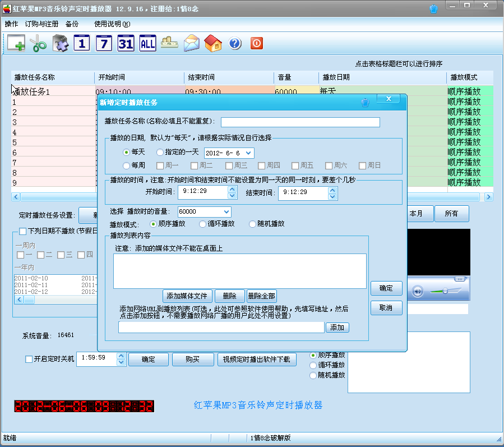
Task: Click the home page icon
Action: click(x=213, y=43)
